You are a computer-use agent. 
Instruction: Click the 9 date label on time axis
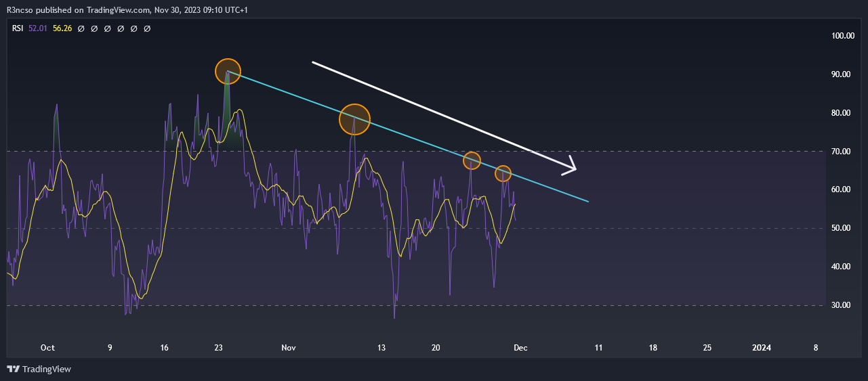pos(110,348)
